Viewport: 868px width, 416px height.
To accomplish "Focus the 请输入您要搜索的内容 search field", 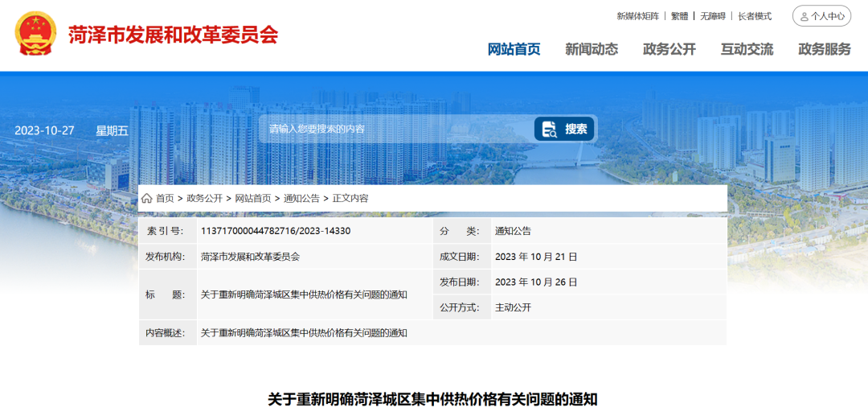I will [x=394, y=130].
